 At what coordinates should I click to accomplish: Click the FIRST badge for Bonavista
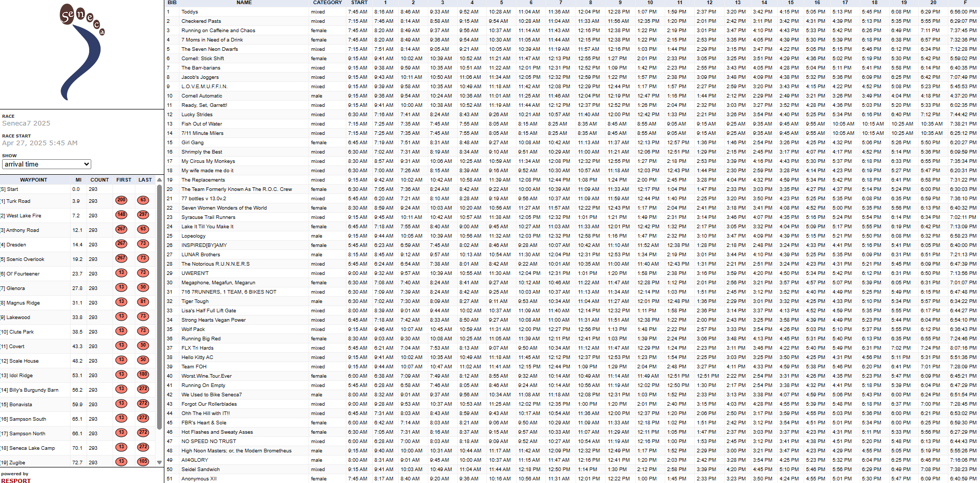121,404
